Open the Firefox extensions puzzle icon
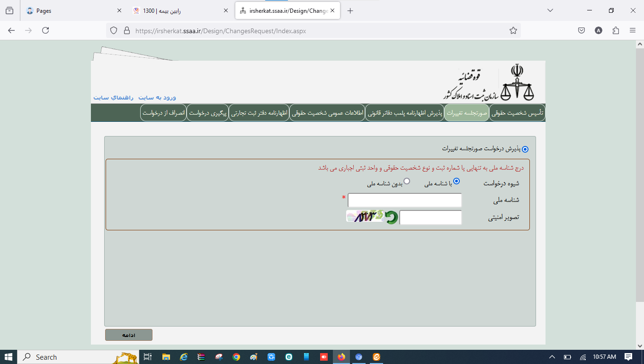644x364 pixels. tap(616, 30)
